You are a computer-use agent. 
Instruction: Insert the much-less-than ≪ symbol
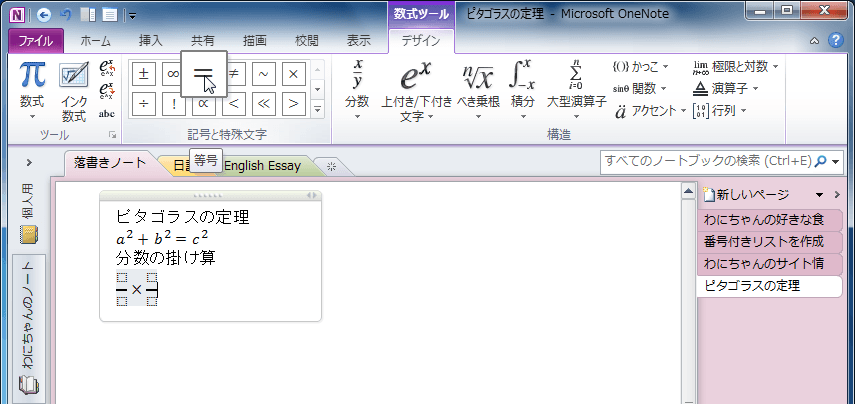point(264,104)
